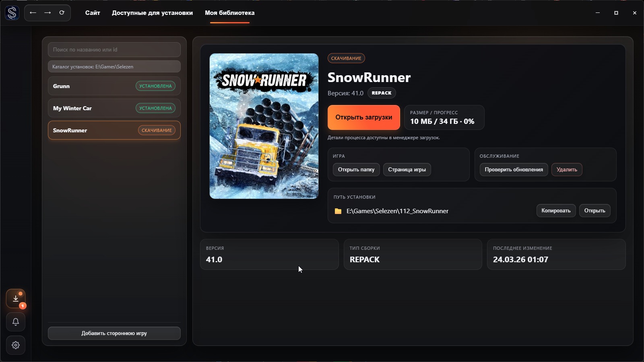Click the folder icon next to install path

click(x=339, y=211)
